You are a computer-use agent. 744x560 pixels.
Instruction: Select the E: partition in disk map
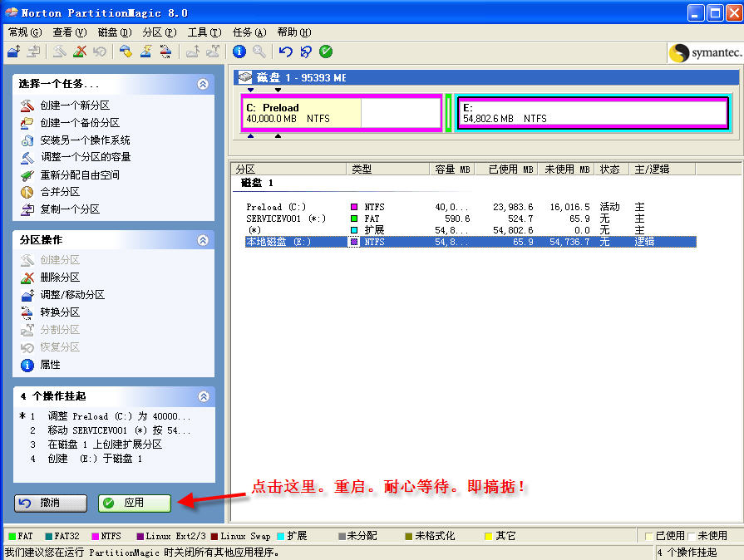coord(593,113)
